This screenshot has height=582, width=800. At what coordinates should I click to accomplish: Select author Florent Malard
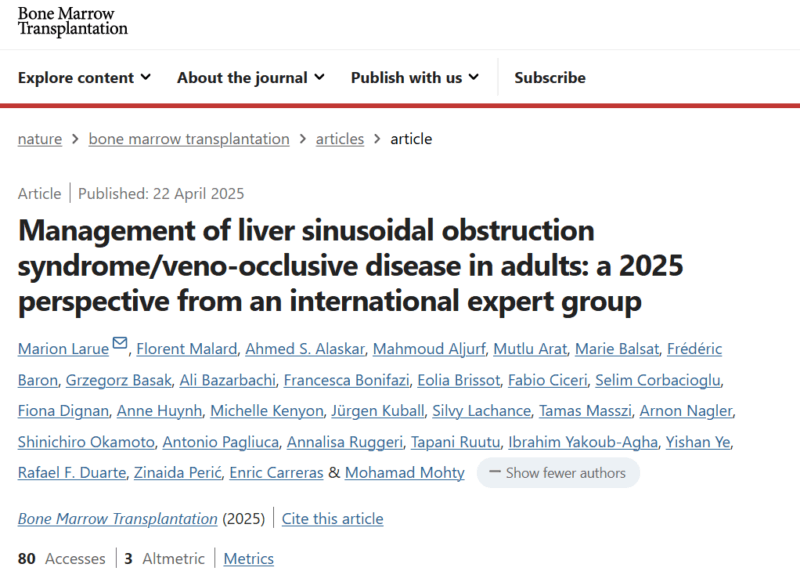187,349
